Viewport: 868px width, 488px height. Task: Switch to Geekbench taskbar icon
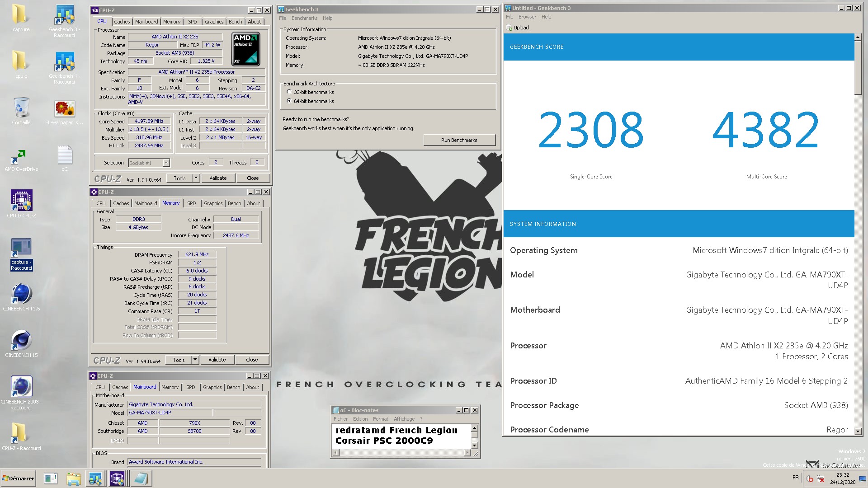(x=95, y=479)
